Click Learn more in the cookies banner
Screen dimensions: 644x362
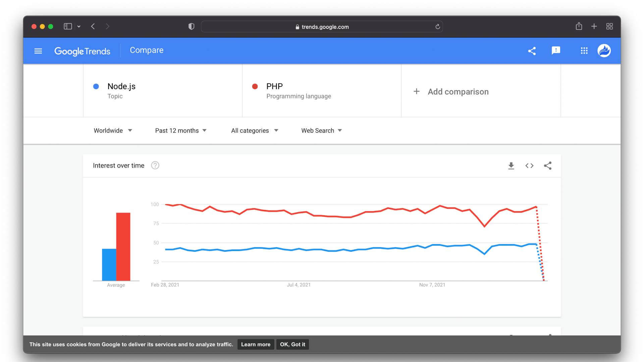(256, 344)
